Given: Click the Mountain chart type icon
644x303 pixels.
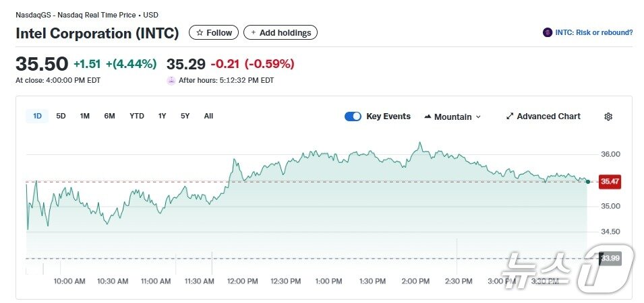Looking at the screenshot, I should (x=428, y=116).
